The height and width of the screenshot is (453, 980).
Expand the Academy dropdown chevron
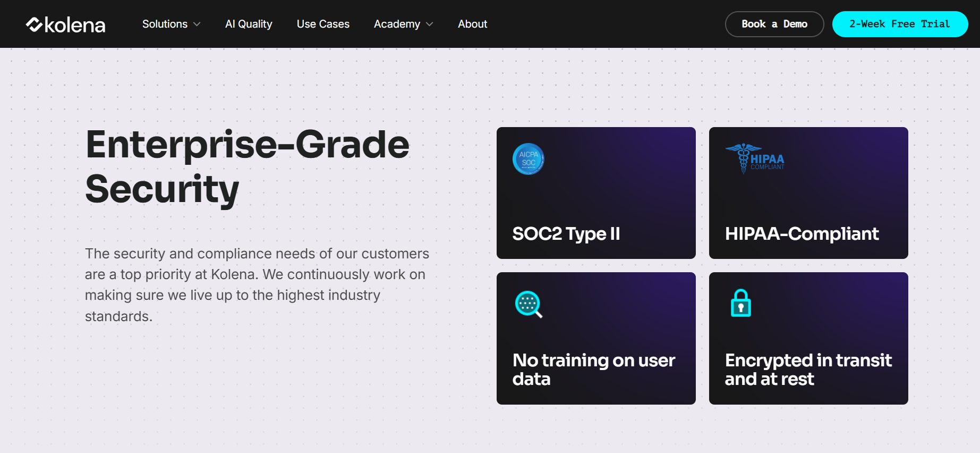pos(430,24)
